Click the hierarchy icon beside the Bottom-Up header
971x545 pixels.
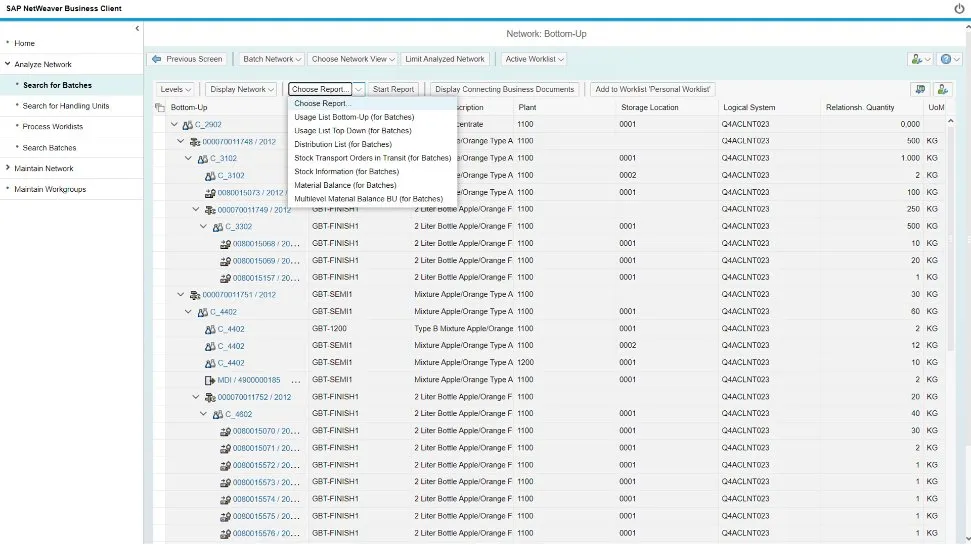click(160, 107)
